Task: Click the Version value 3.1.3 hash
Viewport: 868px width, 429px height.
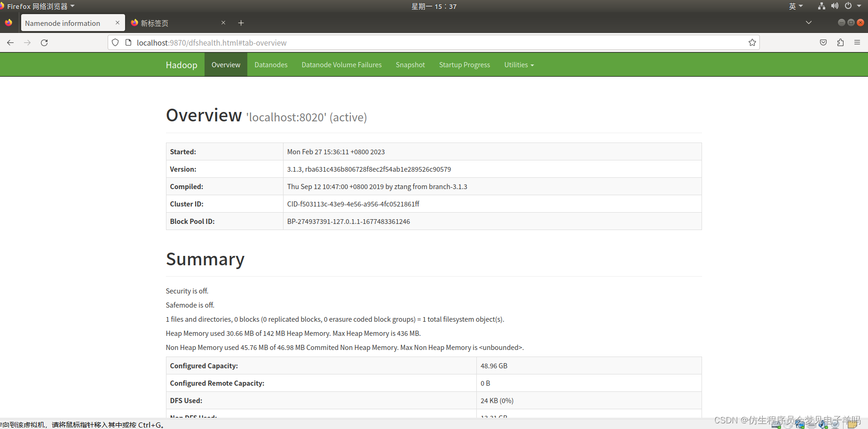Action: point(369,169)
